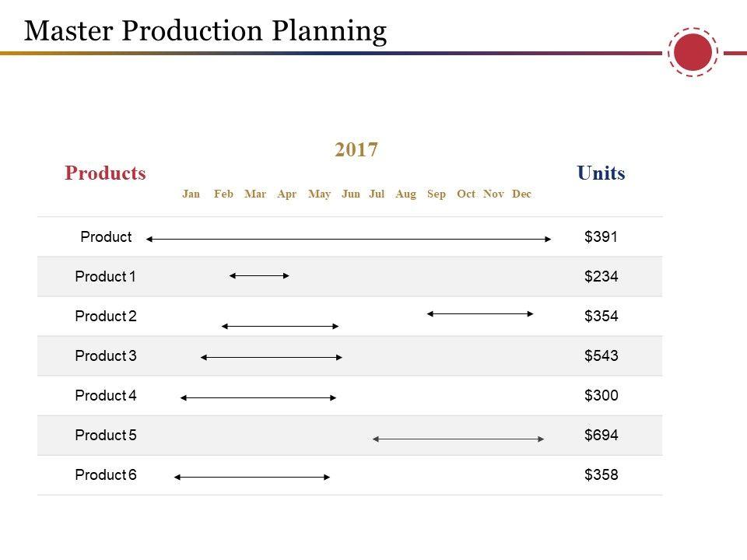Select the Product 4 timeline arrow
This screenshot has height=560, width=747.
[258, 397]
